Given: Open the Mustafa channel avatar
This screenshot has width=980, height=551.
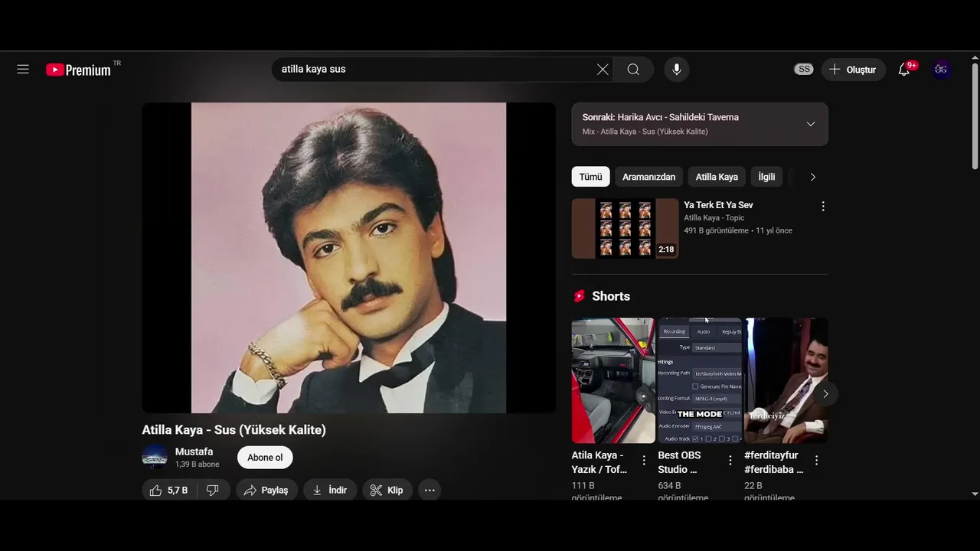Looking at the screenshot, I should [x=155, y=458].
